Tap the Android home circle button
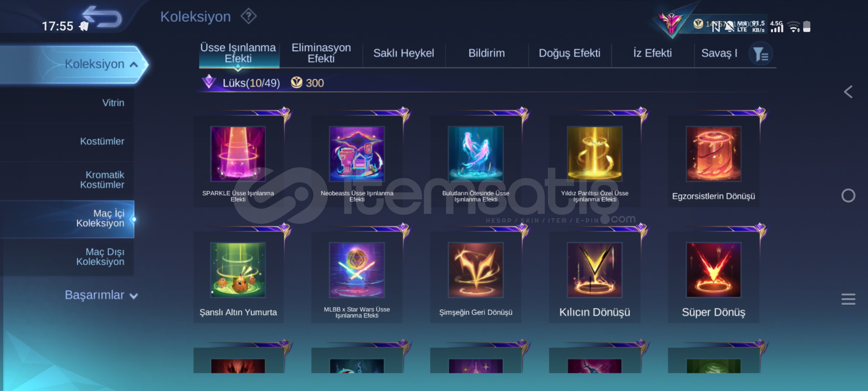Image resolution: width=868 pixels, height=391 pixels. coord(848,195)
